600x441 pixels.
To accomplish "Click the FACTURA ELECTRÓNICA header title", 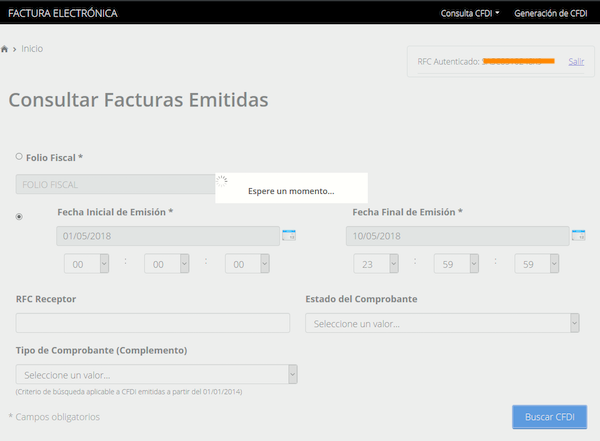I will 63,13.
